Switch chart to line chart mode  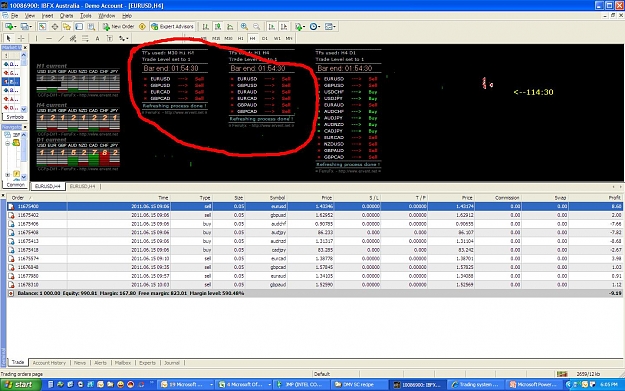[x=230, y=27]
